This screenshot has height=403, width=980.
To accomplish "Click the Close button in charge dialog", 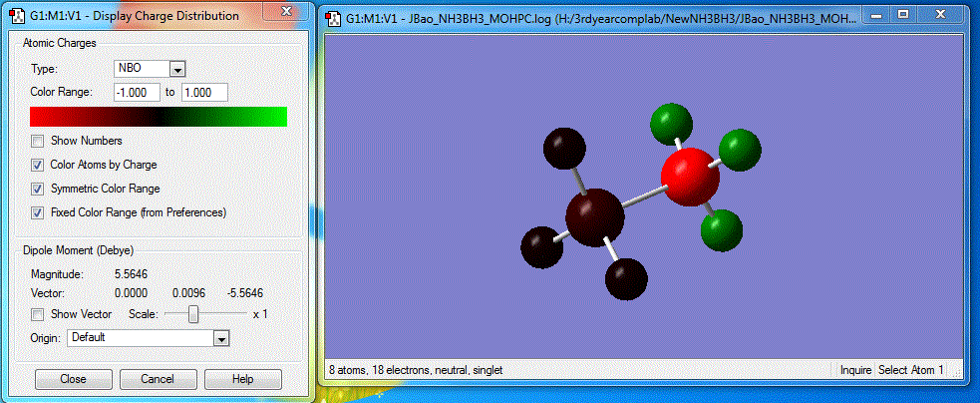I will coord(73,379).
